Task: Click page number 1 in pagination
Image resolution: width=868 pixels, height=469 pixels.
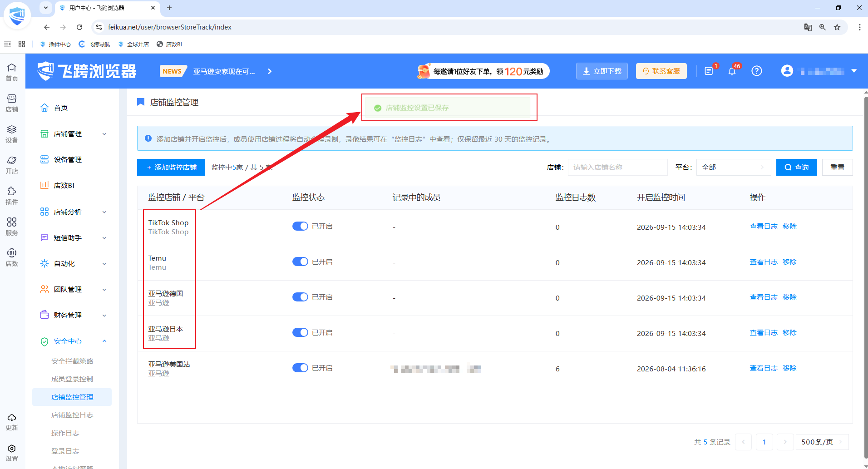Action: pyautogui.click(x=764, y=442)
